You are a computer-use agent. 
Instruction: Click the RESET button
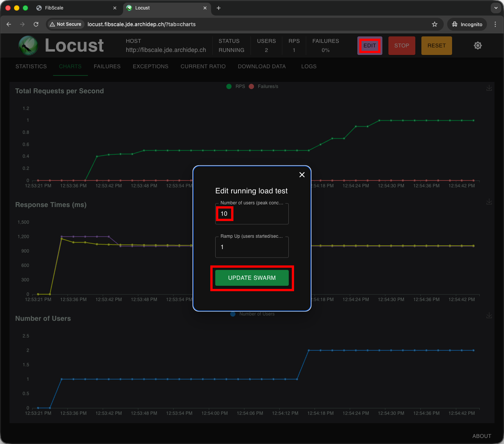coord(436,45)
